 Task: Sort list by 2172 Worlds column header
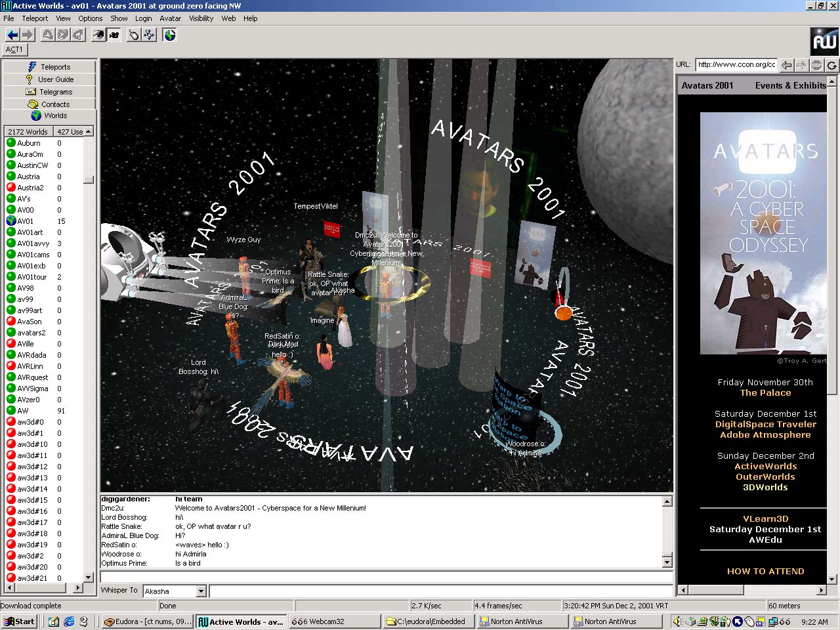(28, 132)
